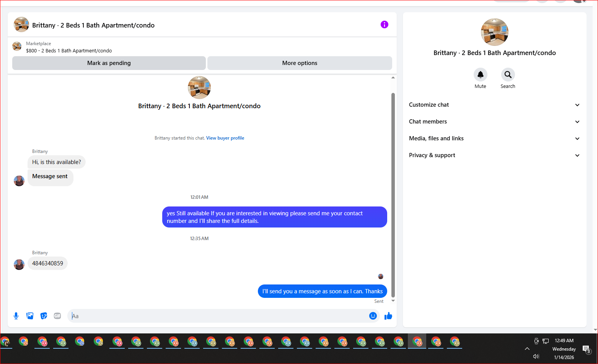
Task: Open the purple conversation information icon
Action: tap(385, 24)
